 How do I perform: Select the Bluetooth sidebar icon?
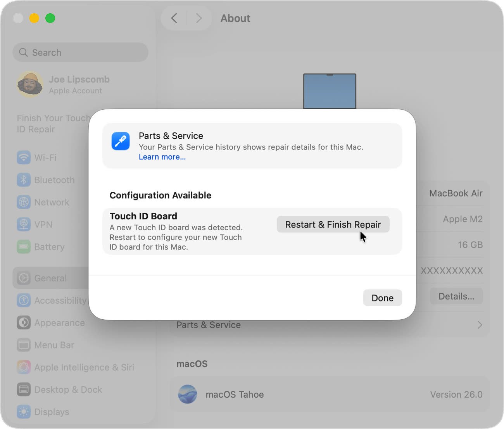coord(24,180)
